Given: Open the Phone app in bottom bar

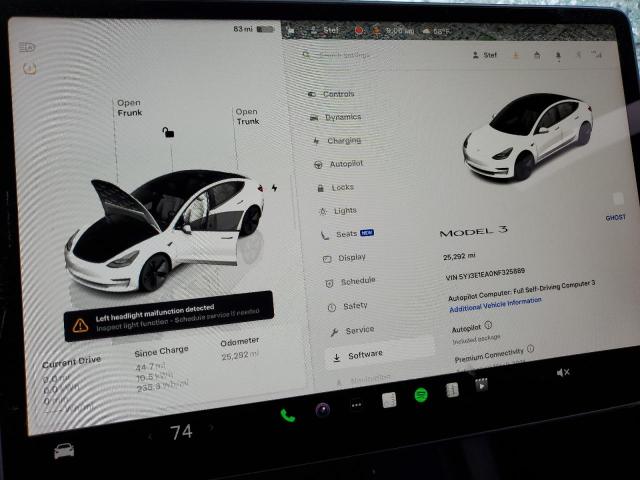Looking at the screenshot, I should click(x=287, y=416).
